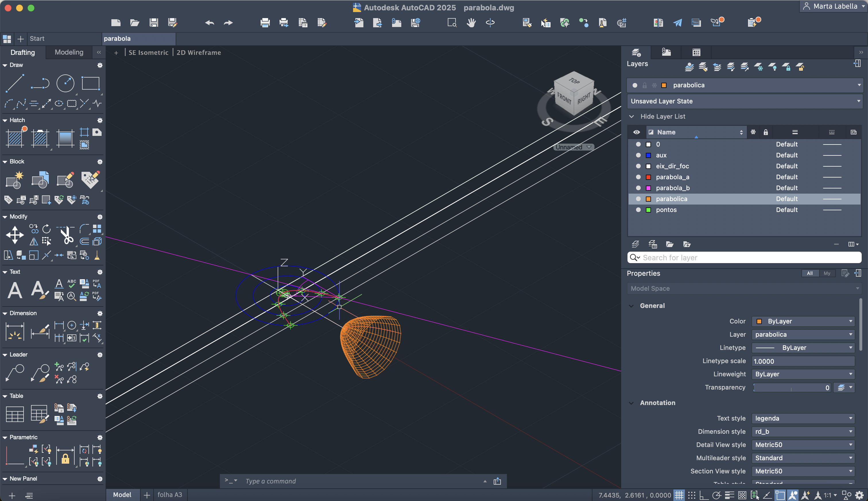Switch to the Modeling tab
The image size is (868, 501).
(x=69, y=52)
